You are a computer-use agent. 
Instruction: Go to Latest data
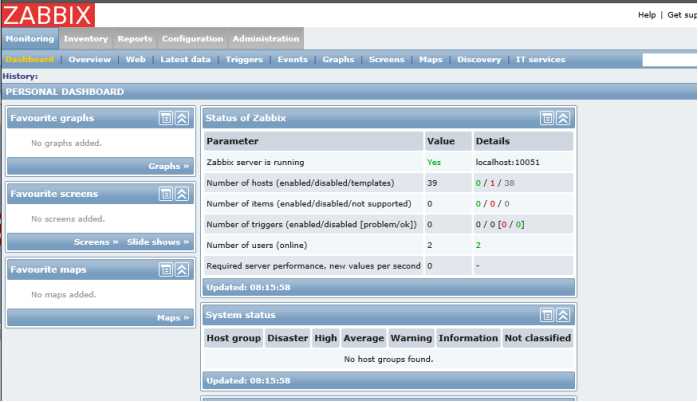click(185, 60)
